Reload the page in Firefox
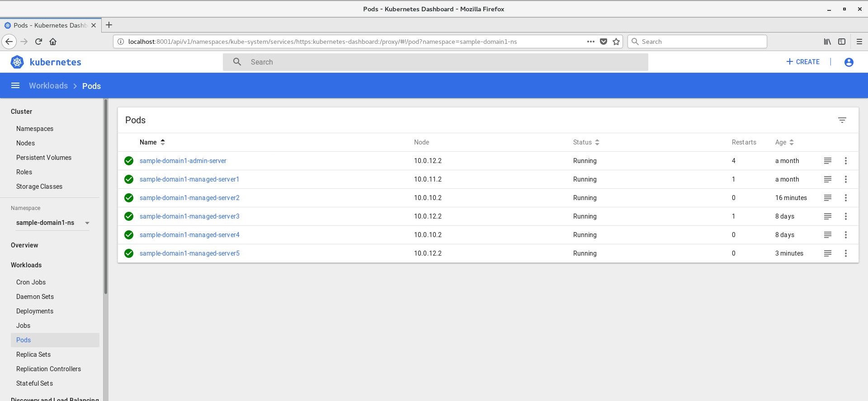Image resolution: width=868 pixels, height=401 pixels. 38,42
